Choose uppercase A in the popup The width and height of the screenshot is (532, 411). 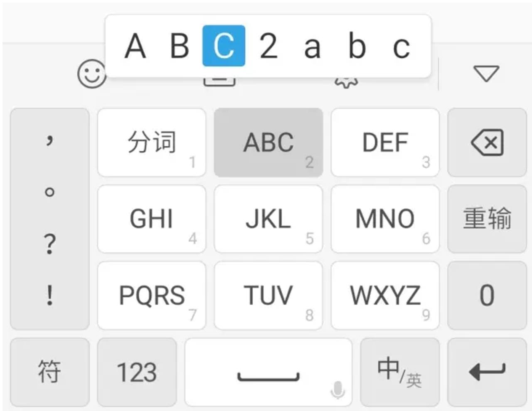[x=135, y=46]
